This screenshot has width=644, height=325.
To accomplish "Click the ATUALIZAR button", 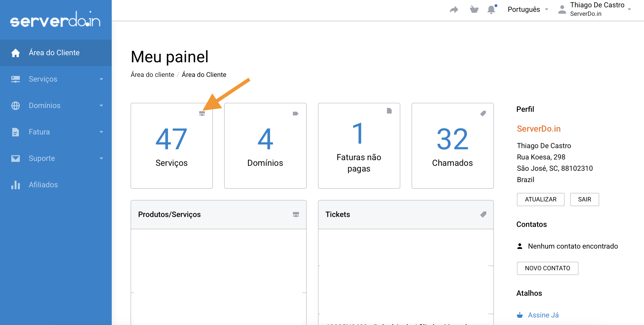I will point(540,199).
